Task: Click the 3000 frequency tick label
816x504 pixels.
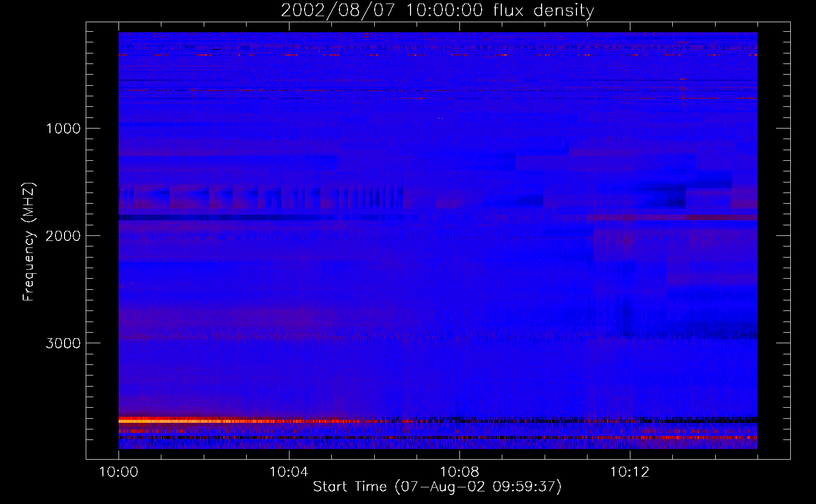Action: (63, 343)
